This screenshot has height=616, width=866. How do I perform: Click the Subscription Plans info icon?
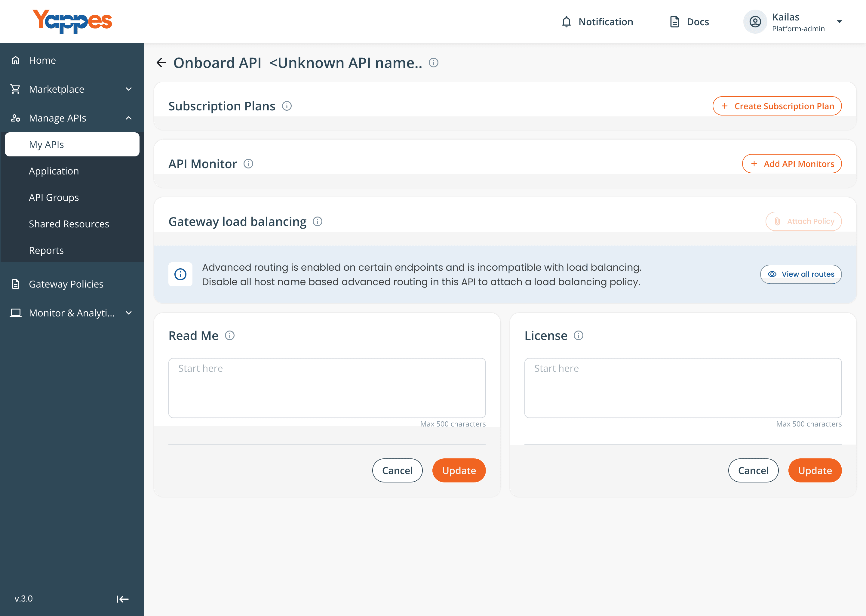(x=287, y=106)
